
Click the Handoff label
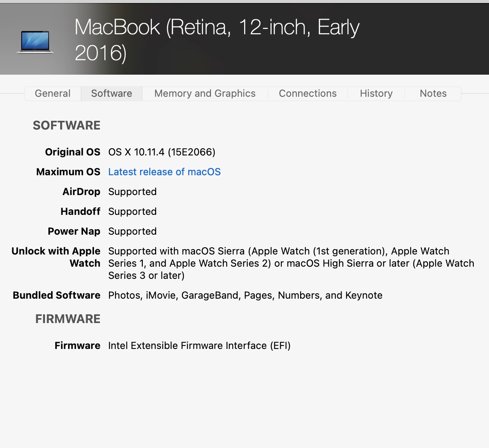coord(80,211)
